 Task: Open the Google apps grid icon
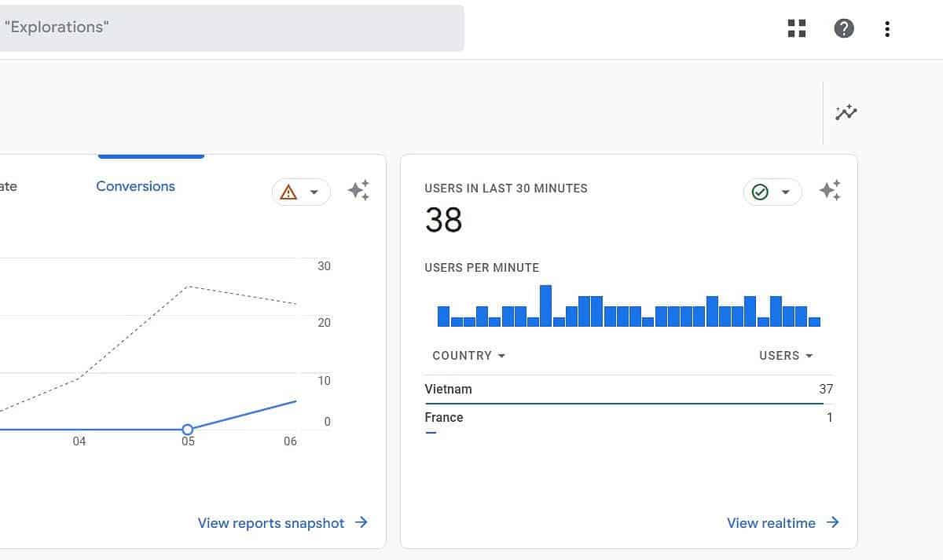(x=797, y=29)
